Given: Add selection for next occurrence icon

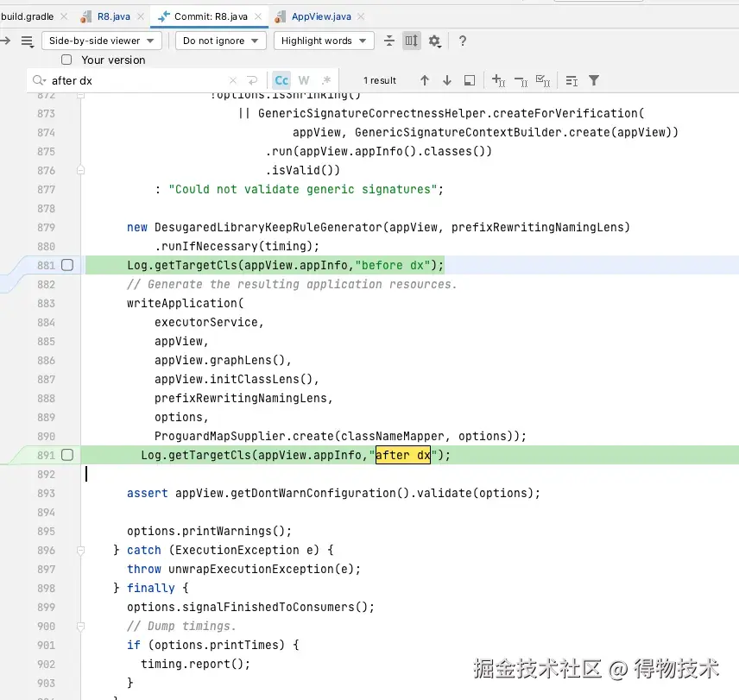Looking at the screenshot, I should click(499, 80).
